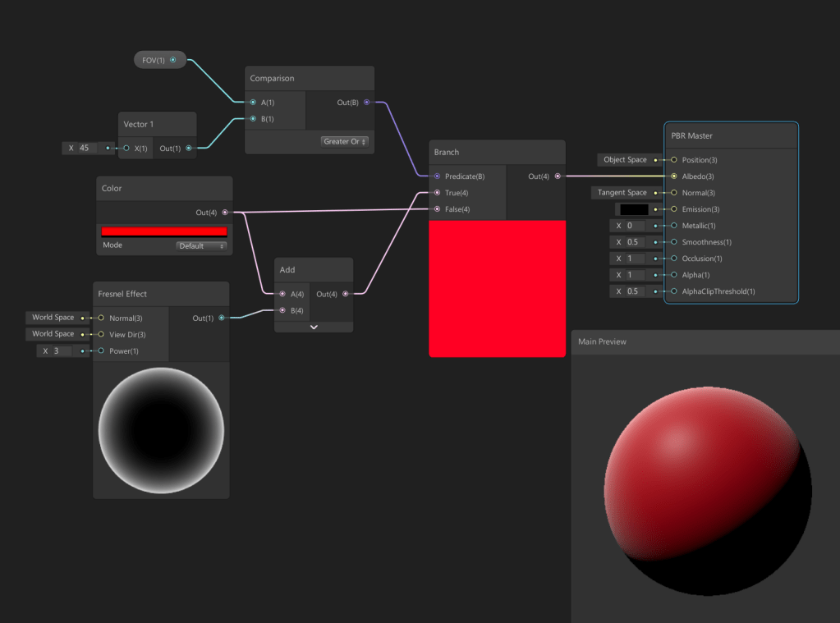The image size is (840, 623).
Task: Click the Add node Out(4) port
Action: pyautogui.click(x=345, y=294)
